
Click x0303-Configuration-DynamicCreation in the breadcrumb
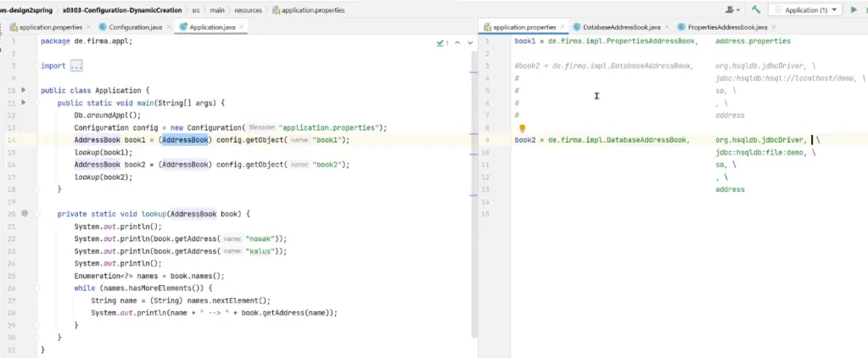(x=122, y=10)
